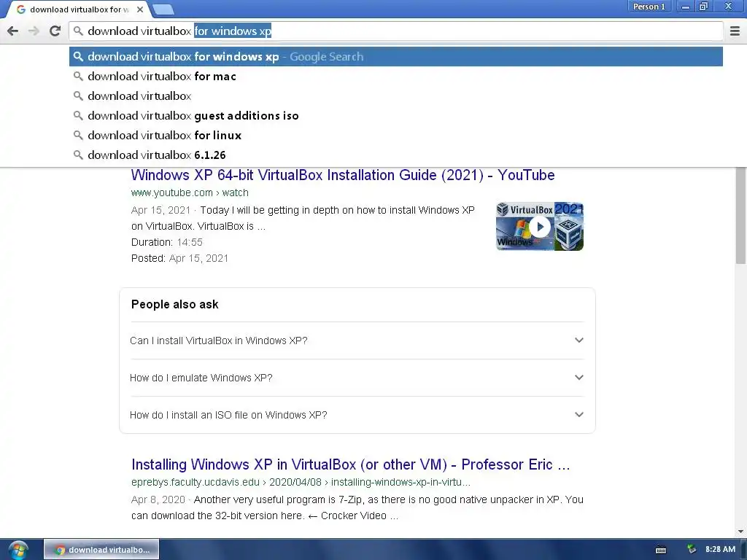Click the page vertical scrollbar thumb
Image resolution: width=747 pixels, height=560 pixels.
pos(740,215)
